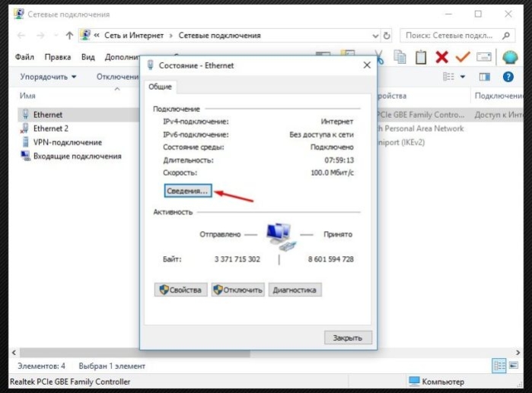The image size is (532, 393).
Task: Switch to details view in status bar
Action: [499, 366]
